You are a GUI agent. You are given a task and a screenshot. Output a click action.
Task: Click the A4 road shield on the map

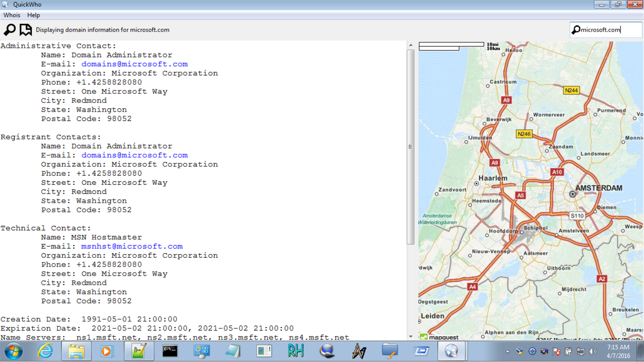tap(473, 287)
